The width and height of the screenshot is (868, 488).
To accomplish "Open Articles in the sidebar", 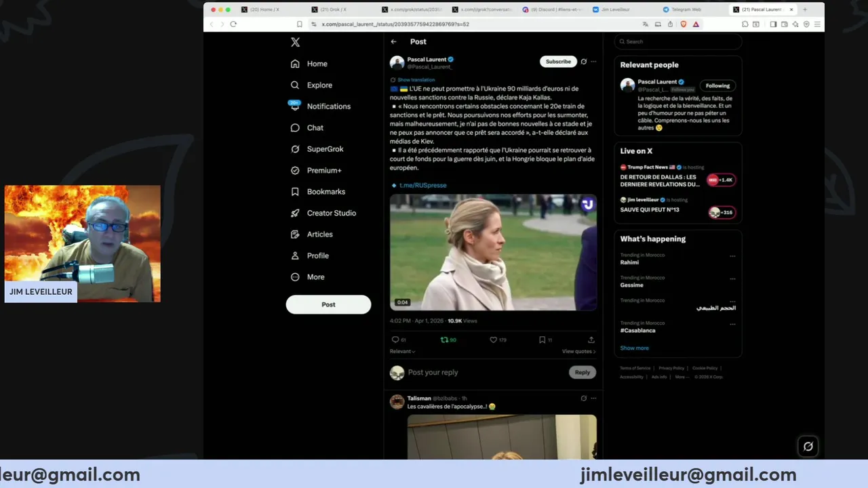I will click(x=311, y=235).
